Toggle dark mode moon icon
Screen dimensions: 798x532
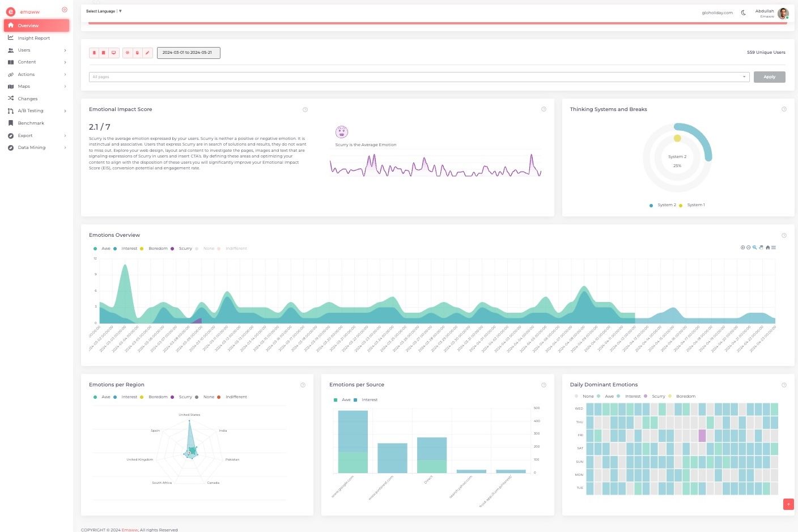744,12
